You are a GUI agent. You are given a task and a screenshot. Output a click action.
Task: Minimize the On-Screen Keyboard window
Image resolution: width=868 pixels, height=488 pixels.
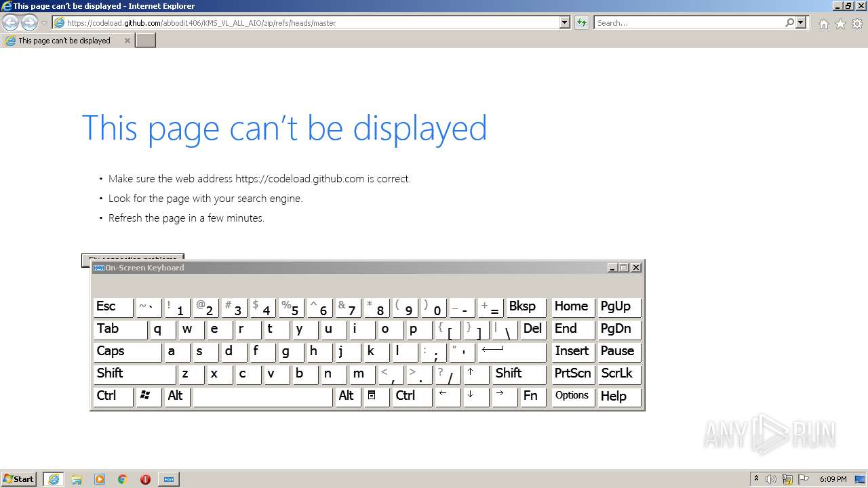point(612,268)
